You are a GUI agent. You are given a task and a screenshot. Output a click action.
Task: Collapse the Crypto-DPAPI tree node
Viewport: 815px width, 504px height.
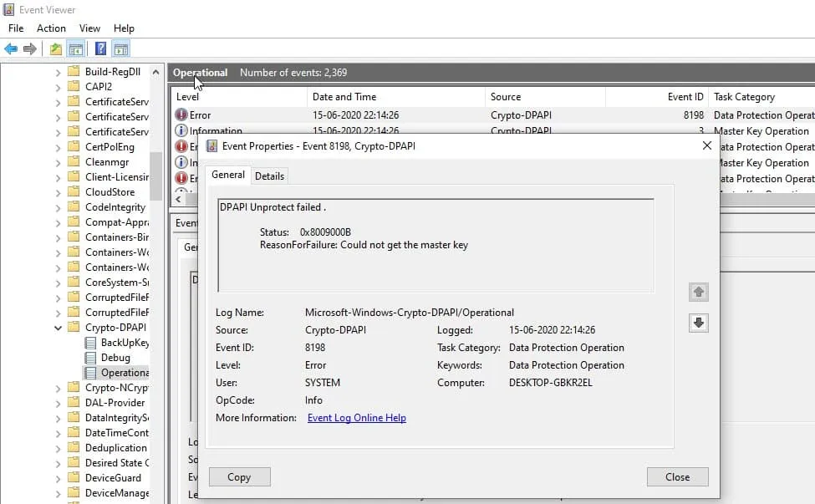[59, 328]
